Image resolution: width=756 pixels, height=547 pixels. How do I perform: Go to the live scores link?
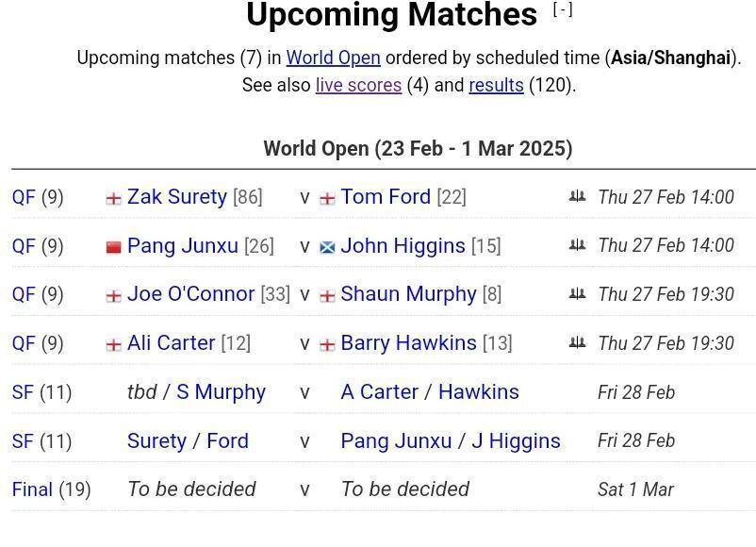(x=358, y=86)
